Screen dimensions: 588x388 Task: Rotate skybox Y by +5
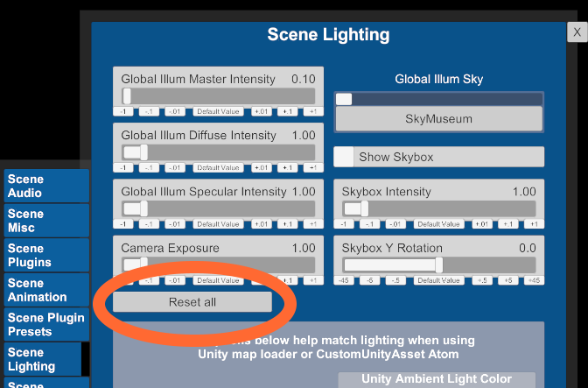(507, 280)
